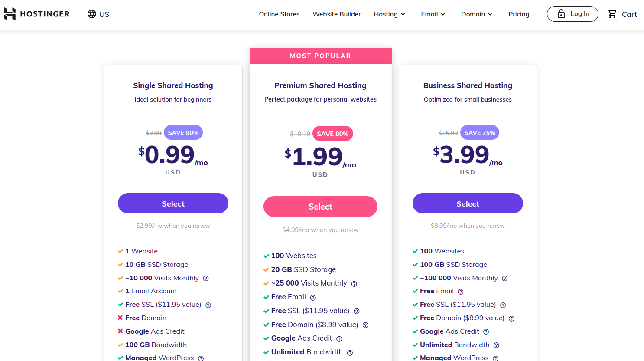Open the shopping cart icon
The image size is (644, 361).
pyautogui.click(x=612, y=14)
